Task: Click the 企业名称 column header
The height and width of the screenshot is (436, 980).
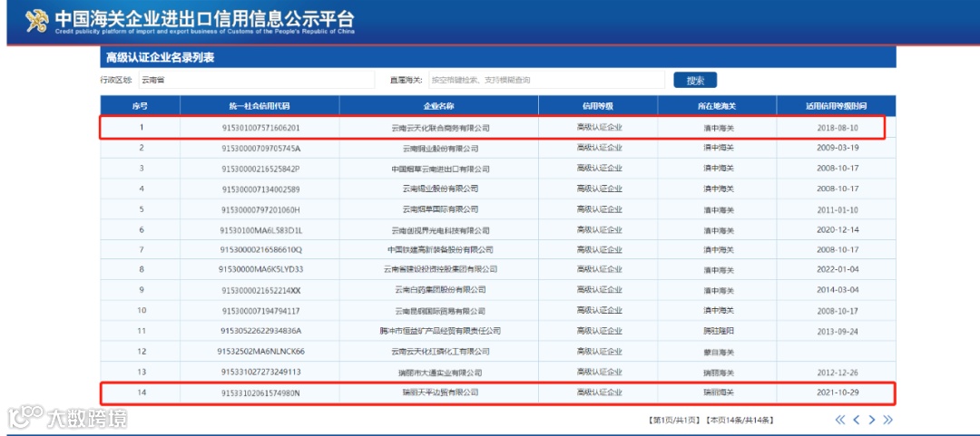Action: pos(439,105)
